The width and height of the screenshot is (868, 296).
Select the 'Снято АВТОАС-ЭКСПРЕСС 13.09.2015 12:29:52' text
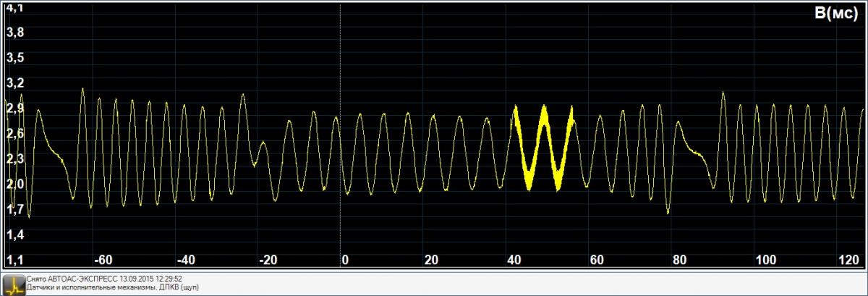pos(104,279)
